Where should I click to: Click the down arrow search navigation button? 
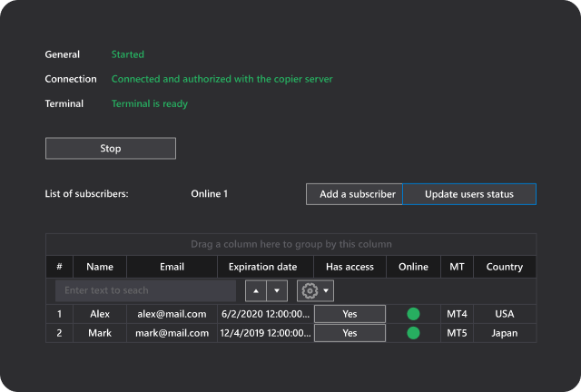pyautogui.click(x=277, y=291)
